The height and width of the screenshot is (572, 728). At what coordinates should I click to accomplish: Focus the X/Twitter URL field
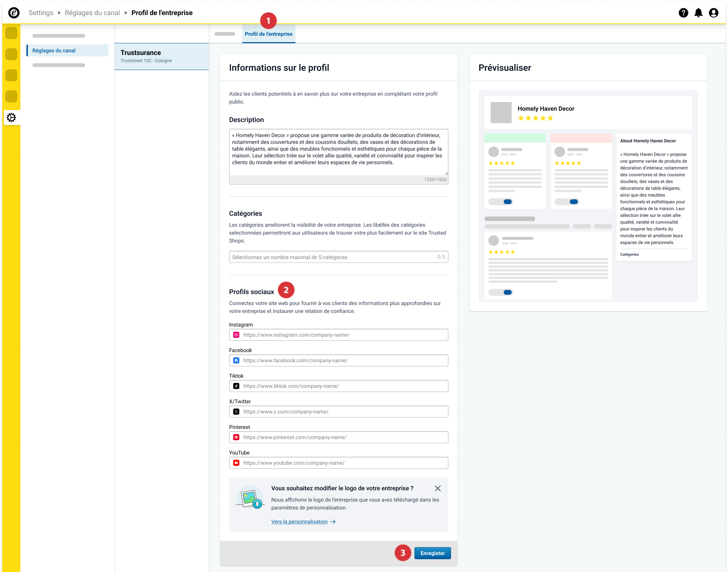339,412
